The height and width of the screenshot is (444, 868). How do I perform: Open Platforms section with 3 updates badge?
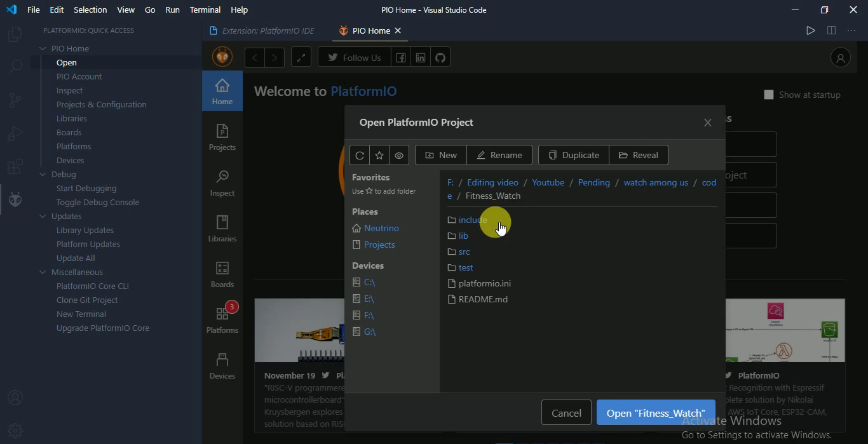pos(222,320)
